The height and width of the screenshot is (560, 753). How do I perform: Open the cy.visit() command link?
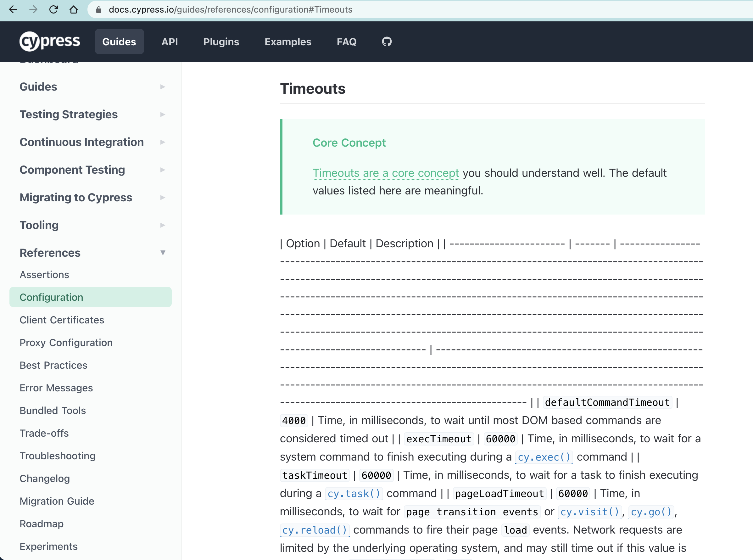pos(590,512)
